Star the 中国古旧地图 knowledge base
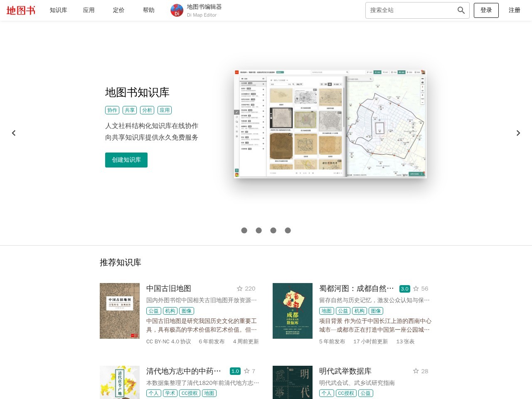The width and height of the screenshot is (532, 399). tap(240, 288)
